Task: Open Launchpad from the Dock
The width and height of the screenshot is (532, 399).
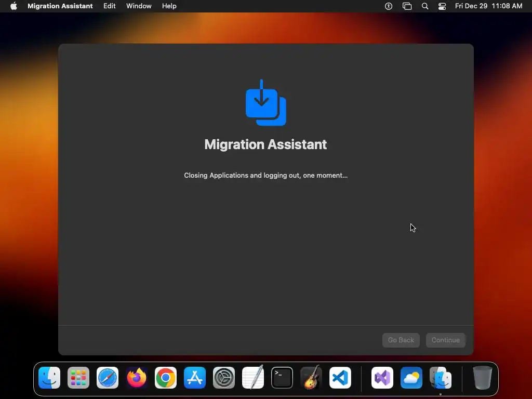Action: [x=78, y=378]
